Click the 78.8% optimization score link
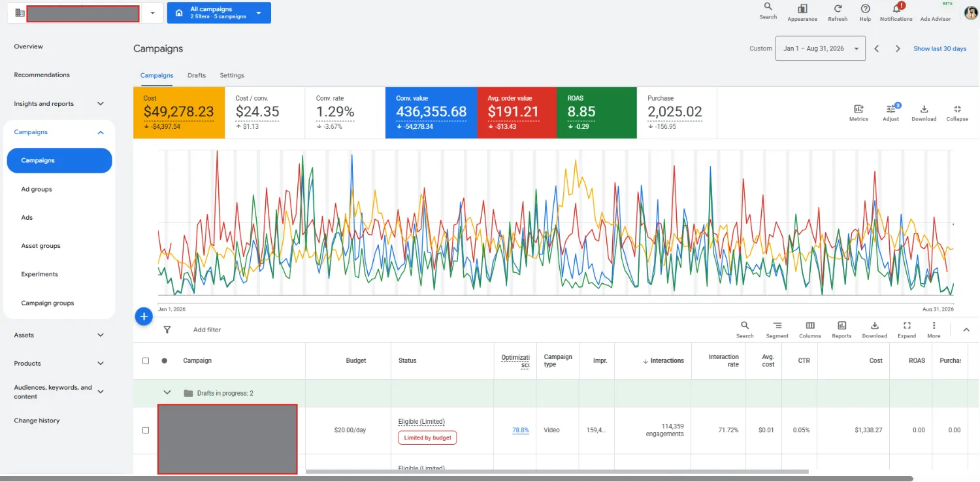 coord(521,430)
